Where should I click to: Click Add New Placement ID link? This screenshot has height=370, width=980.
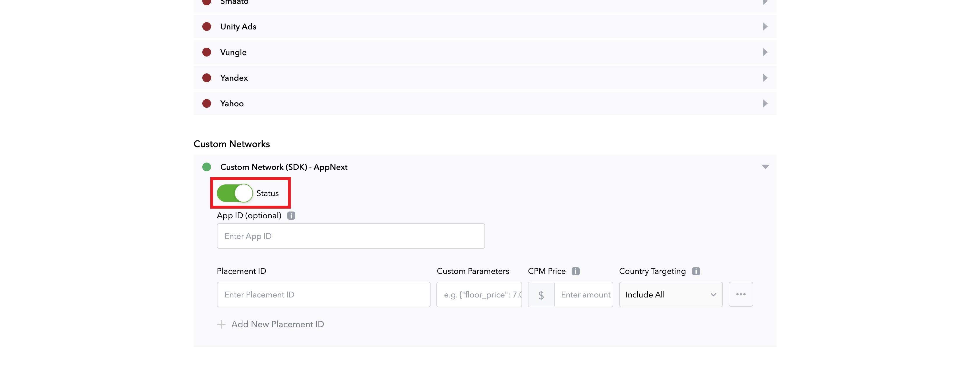(277, 324)
